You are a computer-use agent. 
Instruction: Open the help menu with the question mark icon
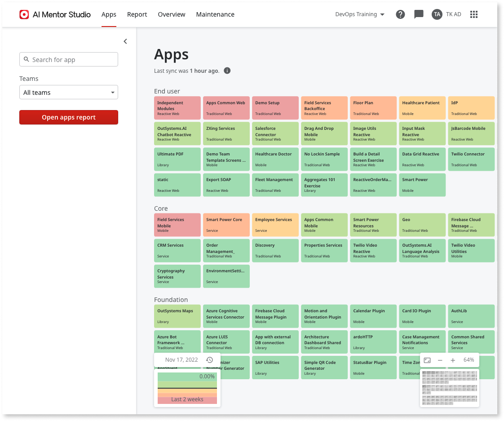(x=400, y=14)
